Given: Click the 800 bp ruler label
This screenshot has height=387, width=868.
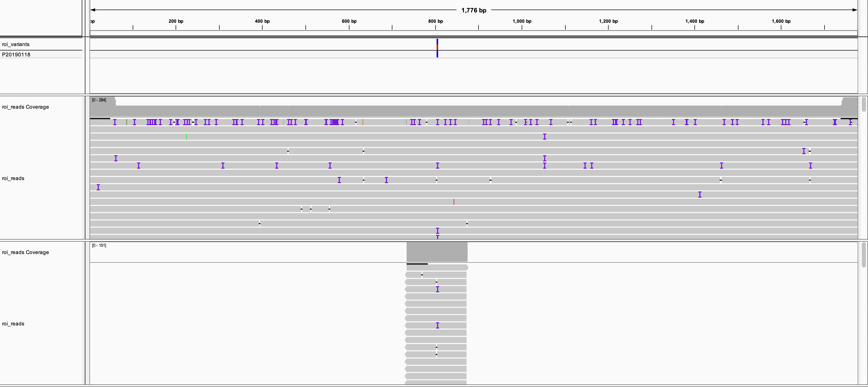Looking at the screenshot, I should pos(436,21).
